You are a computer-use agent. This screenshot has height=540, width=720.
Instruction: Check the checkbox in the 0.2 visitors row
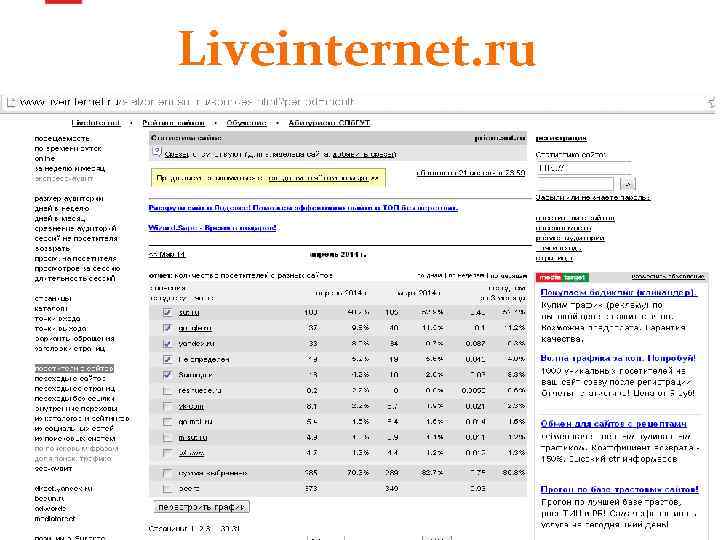167,391
